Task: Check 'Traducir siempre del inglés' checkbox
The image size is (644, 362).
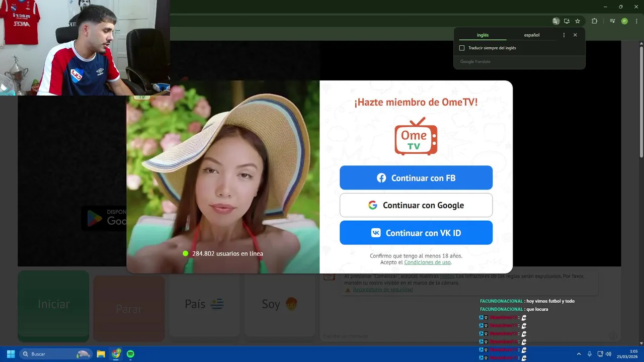Action: 462,48
